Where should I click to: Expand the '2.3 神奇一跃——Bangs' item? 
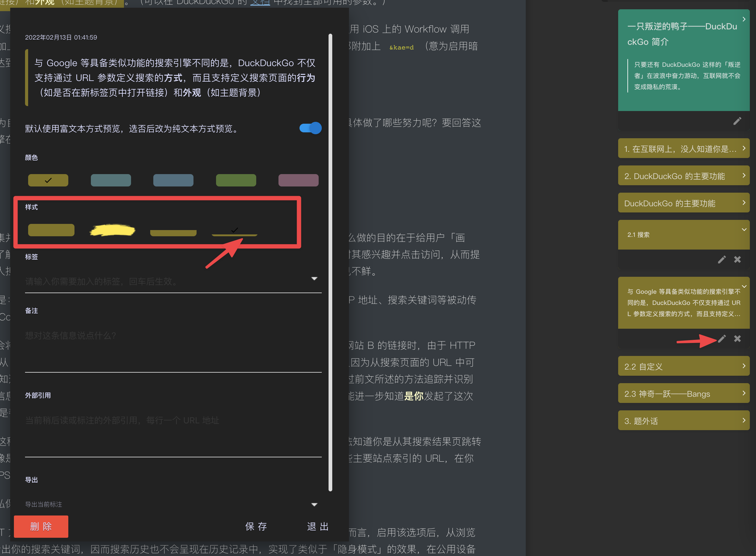point(744,393)
